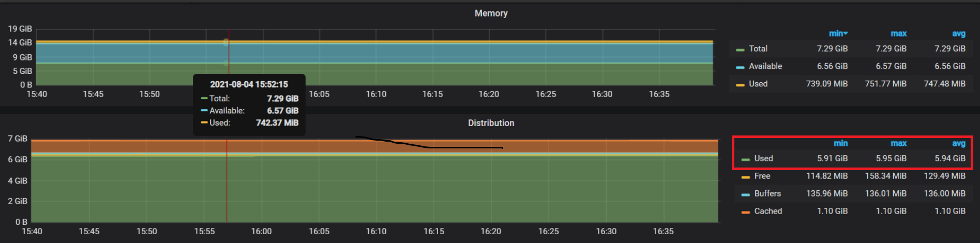This screenshot has height=243, width=980.
Task: Sort Memory legend by avg column
Action: point(958,34)
